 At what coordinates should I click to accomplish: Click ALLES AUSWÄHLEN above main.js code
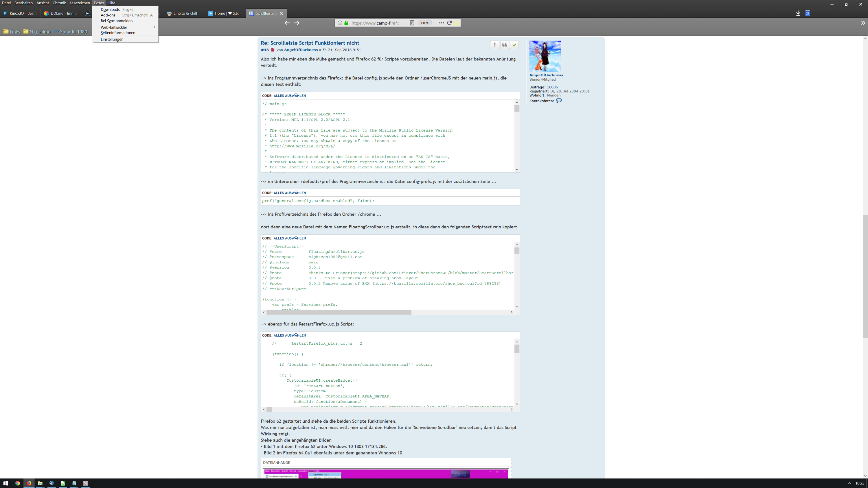pos(289,96)
